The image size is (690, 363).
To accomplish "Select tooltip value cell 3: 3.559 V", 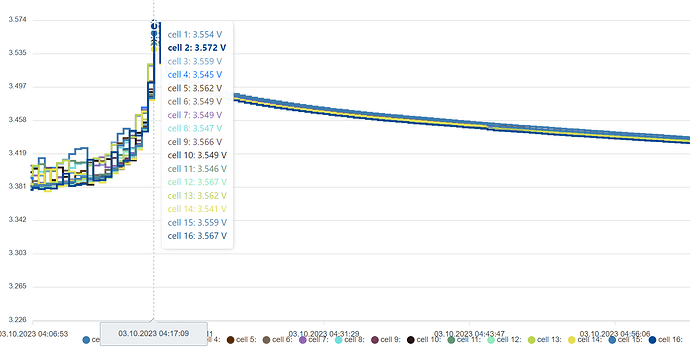I will tap(195, 61).
